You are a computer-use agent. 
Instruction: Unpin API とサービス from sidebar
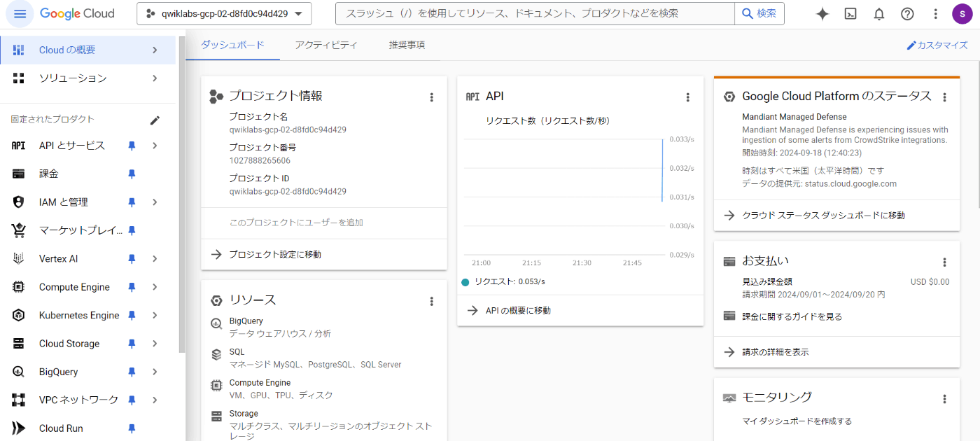coord(131,146)
